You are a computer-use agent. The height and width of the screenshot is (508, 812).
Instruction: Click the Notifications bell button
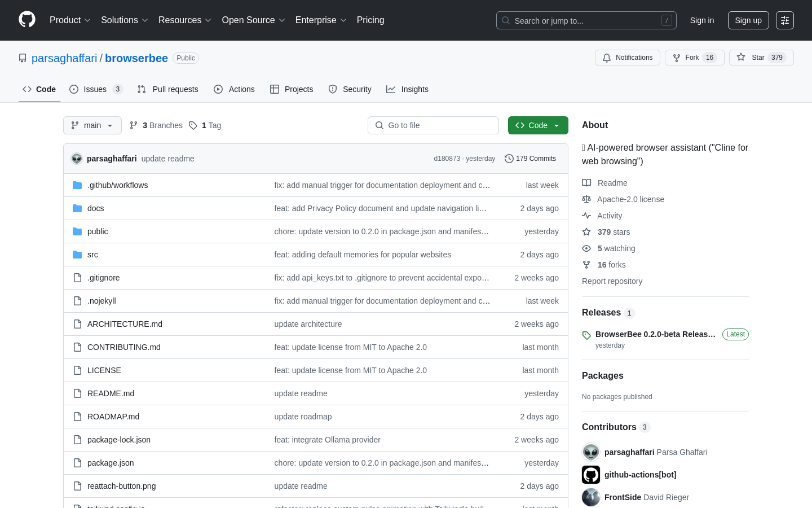click(x=628, y=58)
